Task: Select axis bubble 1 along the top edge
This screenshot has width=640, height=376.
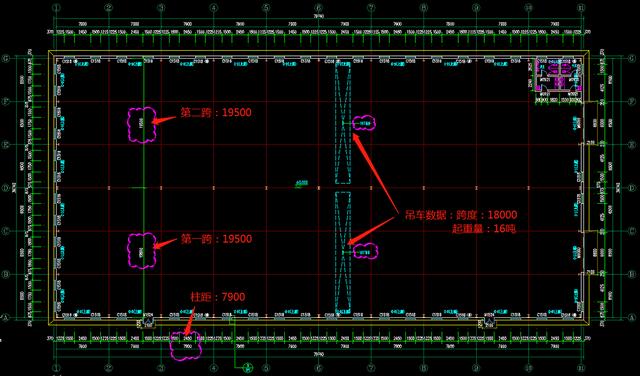Action: 56,7
